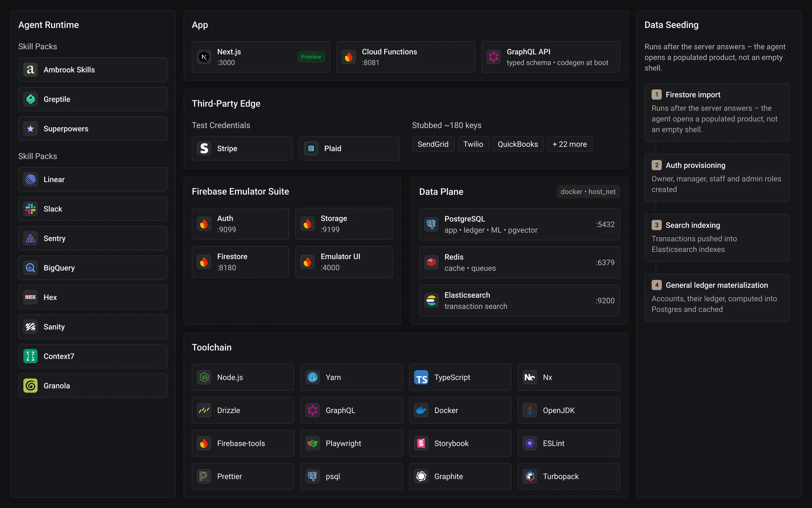Viewport: 812px width, 508px height.
Task: Click the Docker whale icon
Action: pyautogui.click(x=421, y=410)
